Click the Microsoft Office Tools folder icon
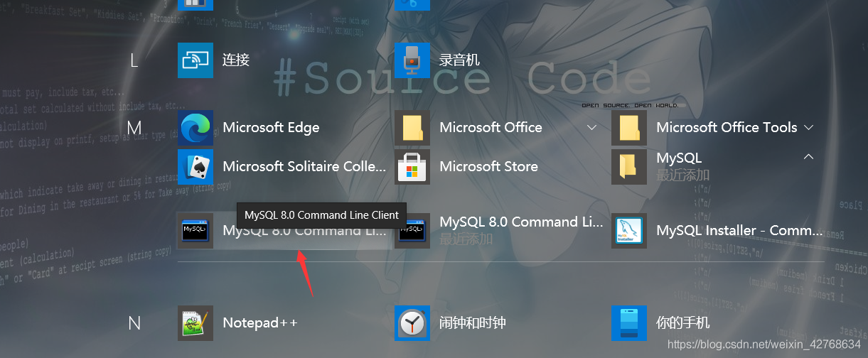The width and height of the screenshot is (868, 358). pos(629,128)
